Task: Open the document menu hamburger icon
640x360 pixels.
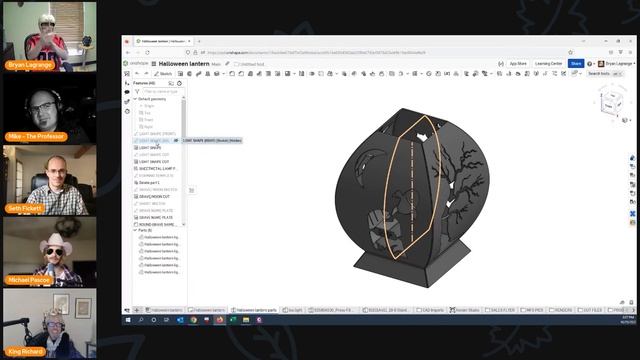Action: click(154, 64)
